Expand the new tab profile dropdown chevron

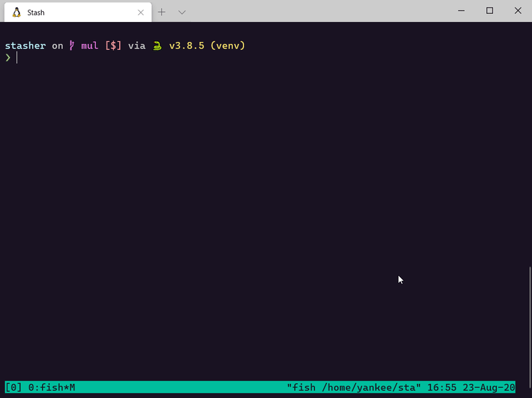182,13
